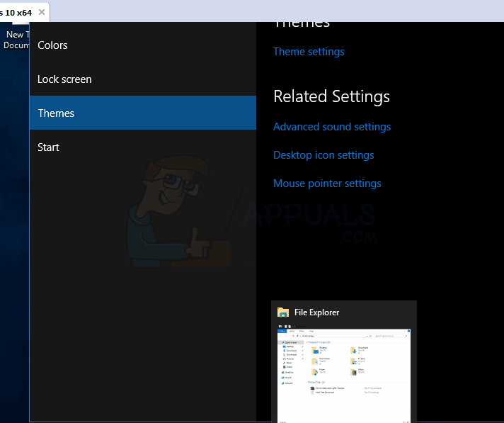The width and height of the screenshot is (504, 423).
Task: Click the File Explorer folder icon
Action: pyautogui.click(x=283, y=312)
